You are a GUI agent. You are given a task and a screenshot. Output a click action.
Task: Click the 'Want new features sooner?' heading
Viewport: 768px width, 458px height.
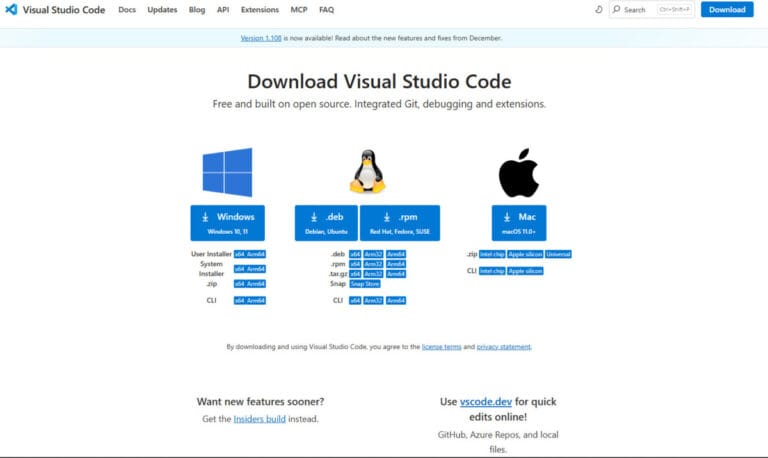[260, 402]
